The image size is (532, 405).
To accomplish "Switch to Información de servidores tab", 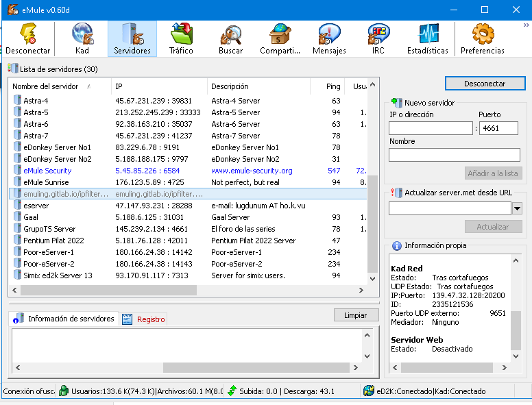I will [64, 319].
